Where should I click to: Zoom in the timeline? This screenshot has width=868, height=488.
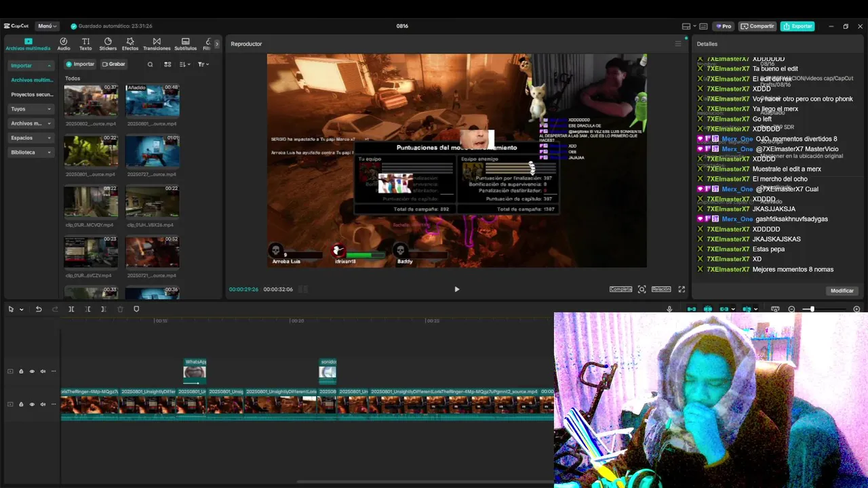[856, 309]
